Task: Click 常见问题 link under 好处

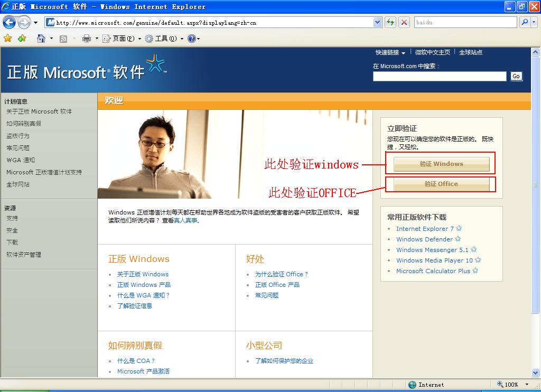Action: point(267,295)
